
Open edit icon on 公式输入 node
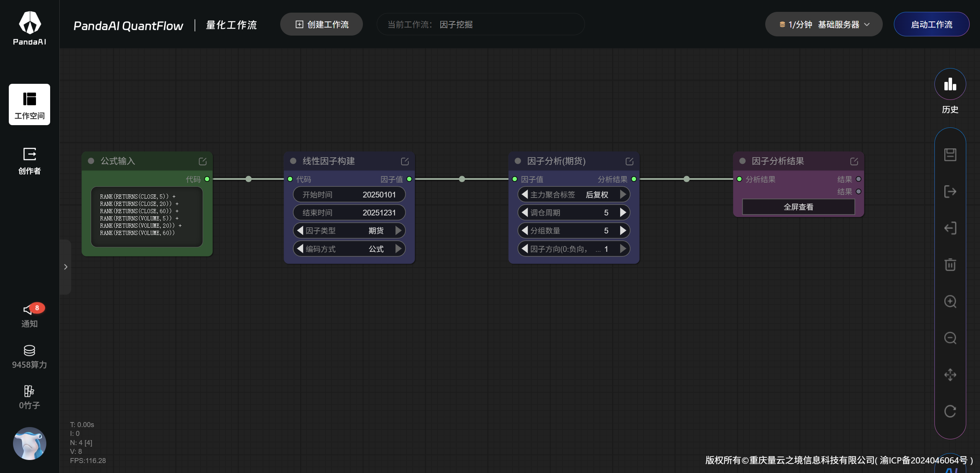203,161
